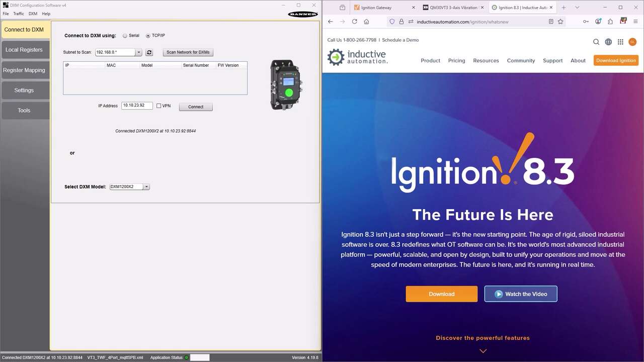
Task: Open the Subnet to Scan dropdown
Action: [139, 52]
